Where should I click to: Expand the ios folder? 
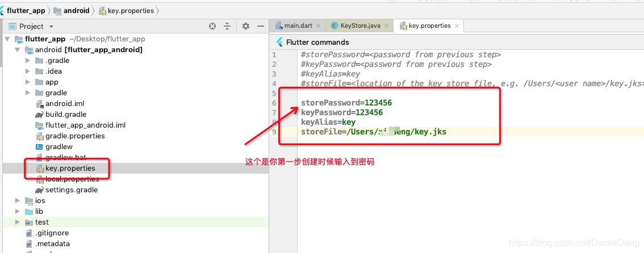coord(17,200)
